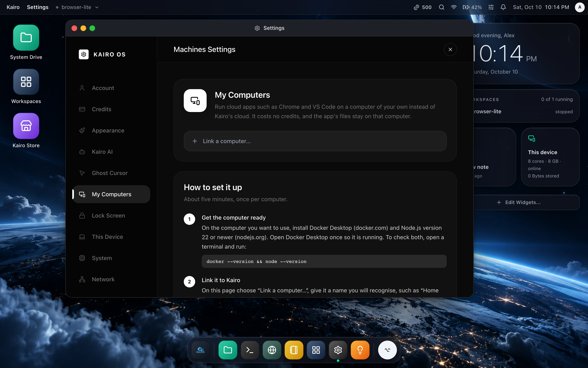588x368 pixels.
Task: Click Link a computer... button
Action: point(315,141)
